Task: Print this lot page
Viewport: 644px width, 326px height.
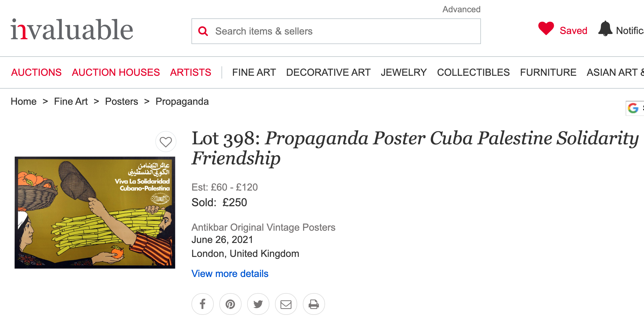Action: point(314,304)
